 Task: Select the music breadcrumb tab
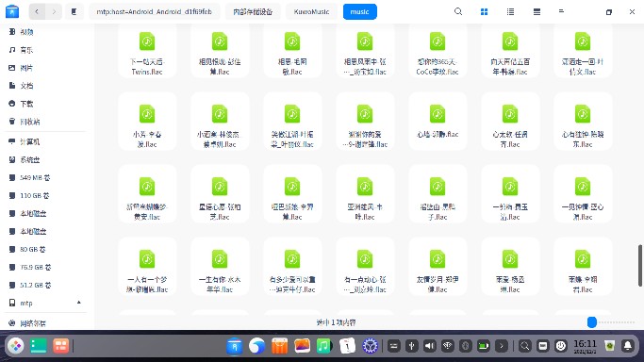tap(360, 11)
